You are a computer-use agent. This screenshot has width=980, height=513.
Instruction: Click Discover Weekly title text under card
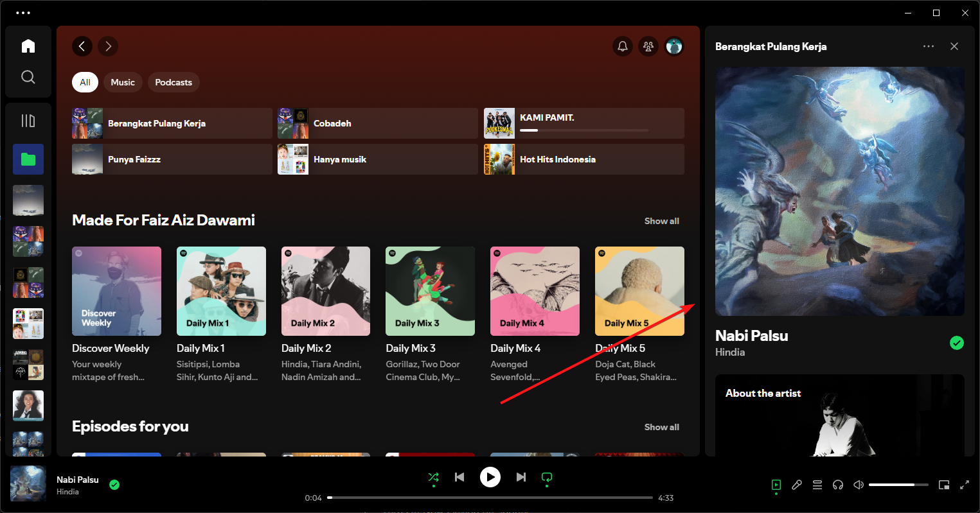tap(111, 348)
